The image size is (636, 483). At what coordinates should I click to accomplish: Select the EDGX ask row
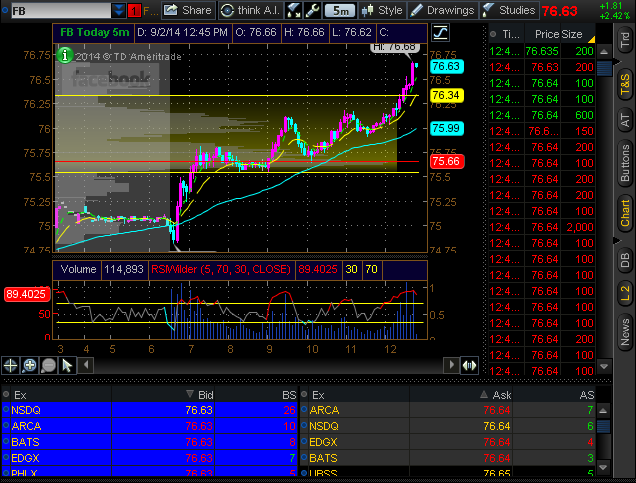pyautogui.click(x=448, y=442)
